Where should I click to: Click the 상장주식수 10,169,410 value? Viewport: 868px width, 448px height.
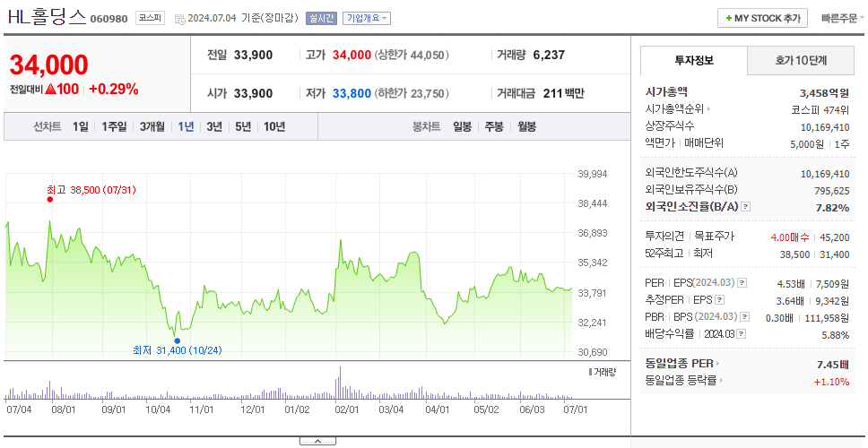coord(825,127)
